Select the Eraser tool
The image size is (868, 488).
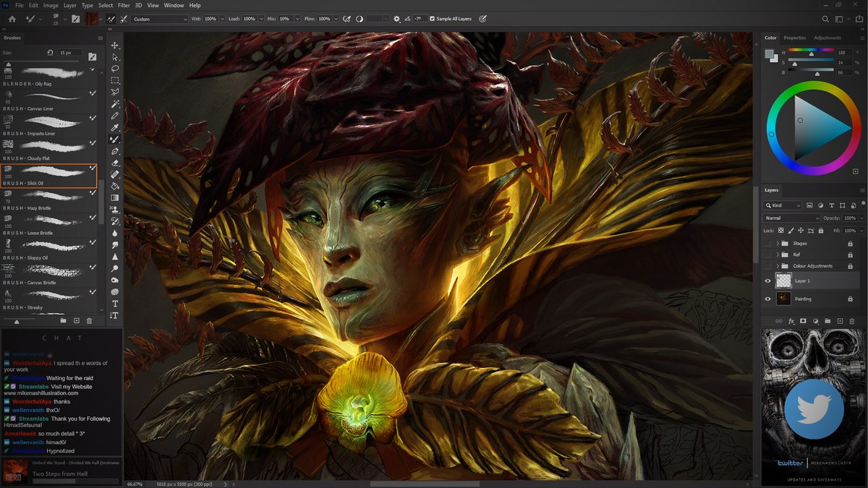(x=115, y=163)
